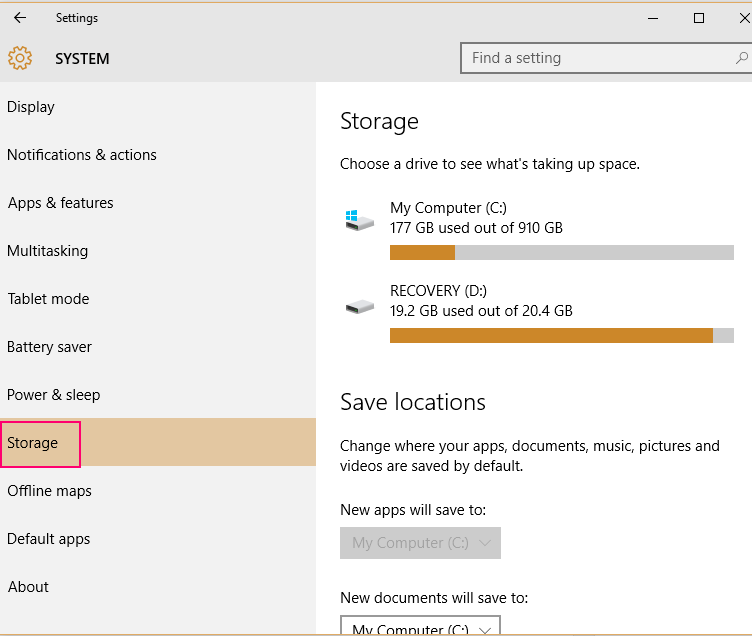Click the My Computer (C:) drive icon
752x636 pixels.
click(359, 220)
